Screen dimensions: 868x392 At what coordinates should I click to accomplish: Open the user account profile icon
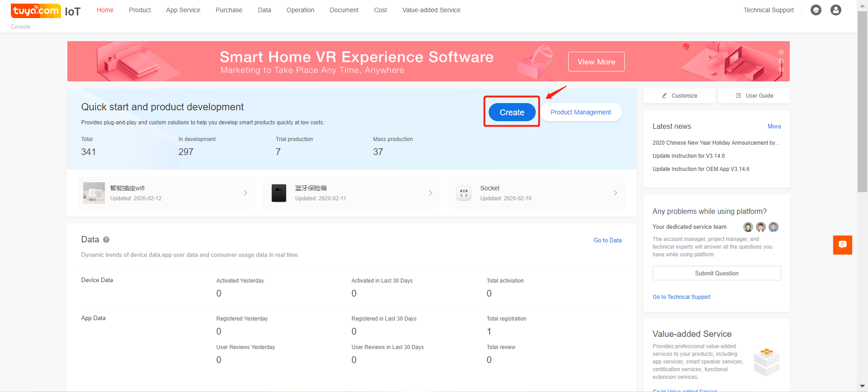point(835,10)
